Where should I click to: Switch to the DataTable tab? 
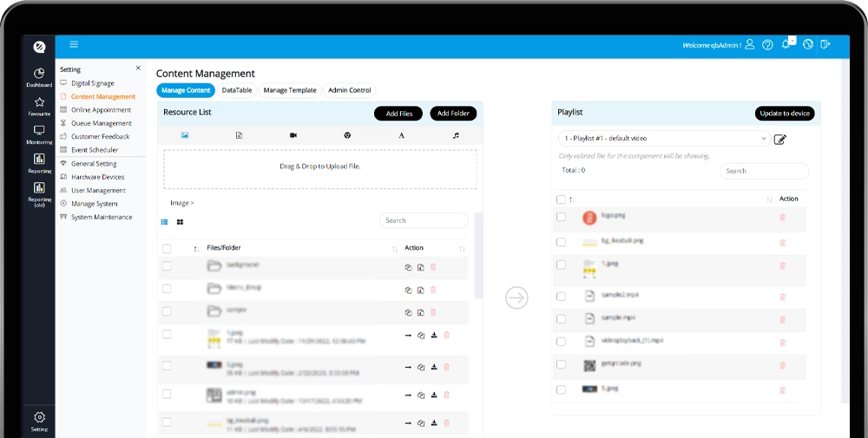click(x=237, y=90)
